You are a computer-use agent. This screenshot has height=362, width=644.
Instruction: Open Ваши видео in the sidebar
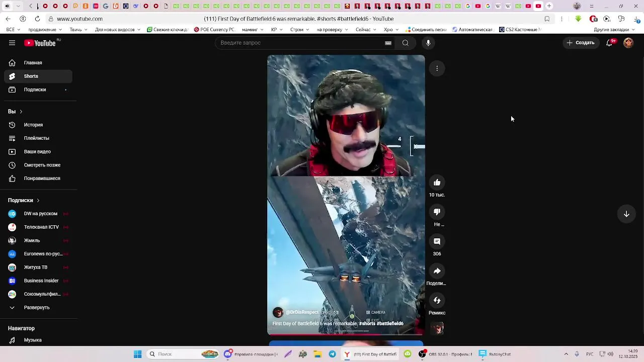[x=38, y=152]
